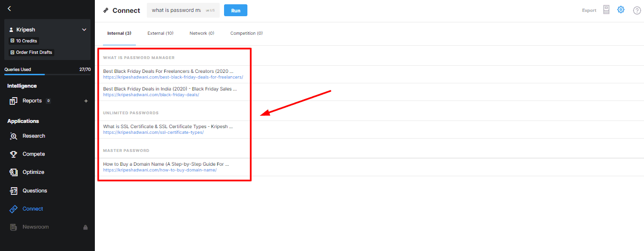
Task: Click the Queries Used progress bar
Action: (47, 74)
